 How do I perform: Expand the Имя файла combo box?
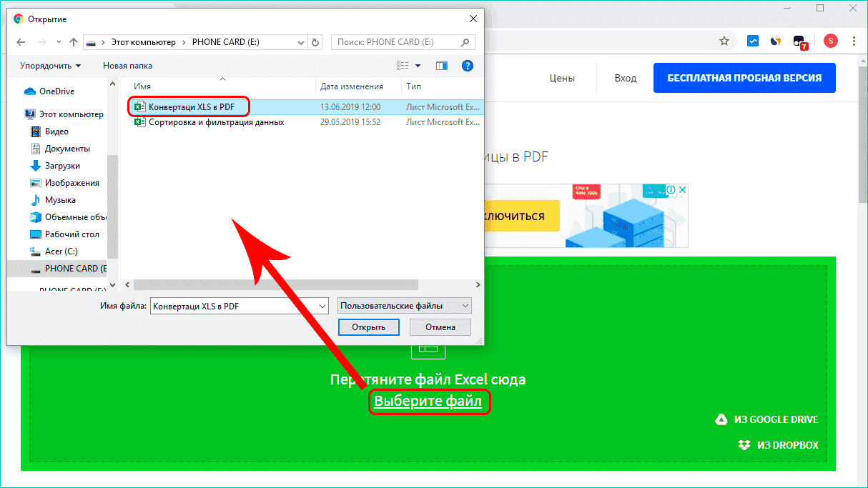(x=321, y=306)
